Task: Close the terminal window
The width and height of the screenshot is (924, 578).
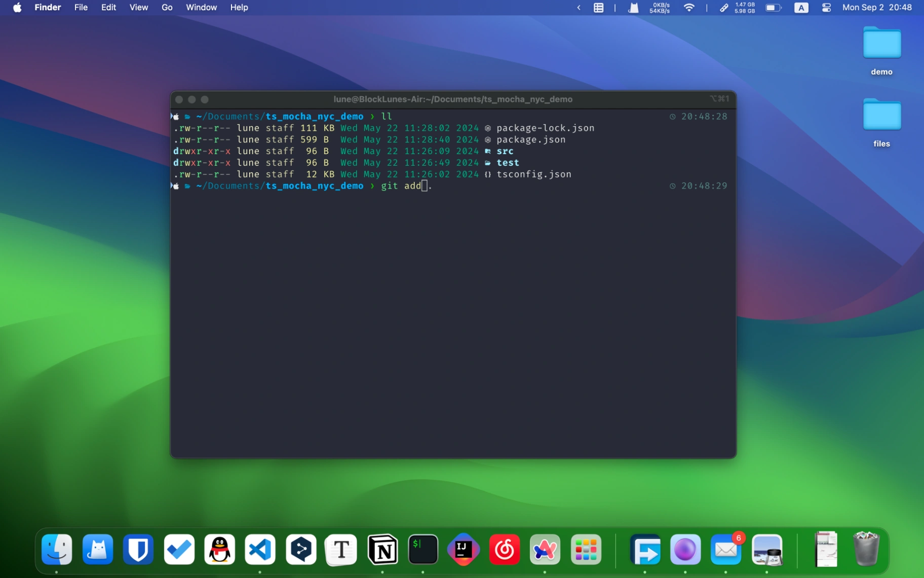Action: point(179,99)
